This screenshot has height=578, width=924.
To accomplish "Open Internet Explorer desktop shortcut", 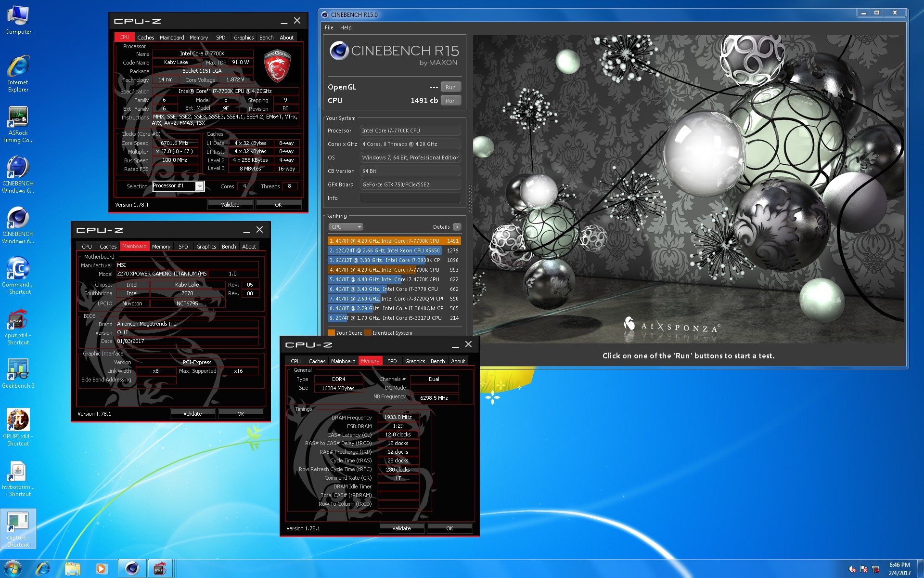I will point(18,73).
